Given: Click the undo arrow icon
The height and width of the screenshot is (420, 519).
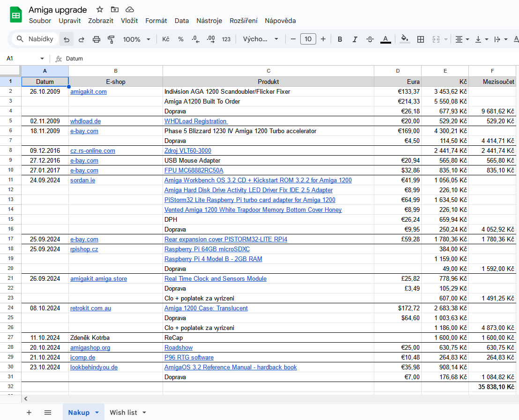Looking at the screenshot, I should click(67, 39).
